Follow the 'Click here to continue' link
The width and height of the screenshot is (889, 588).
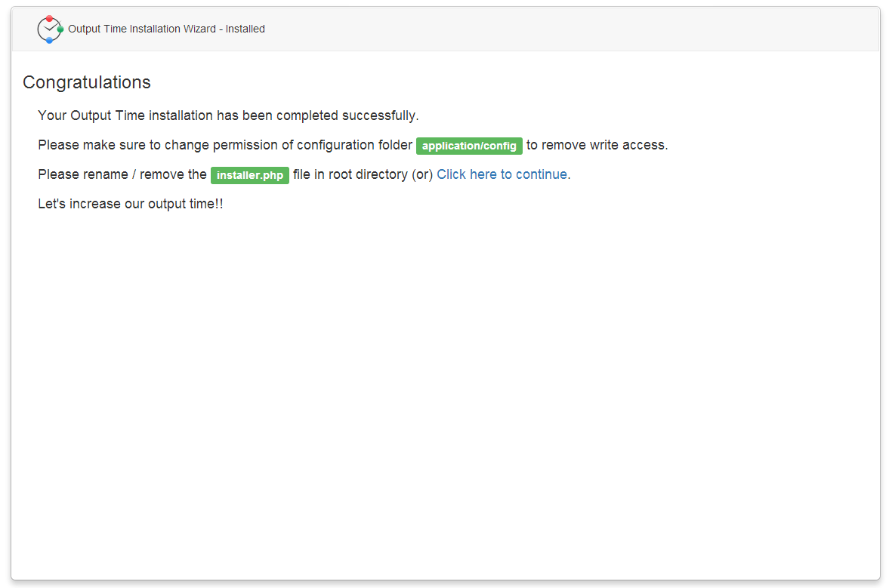click(502, 174)
